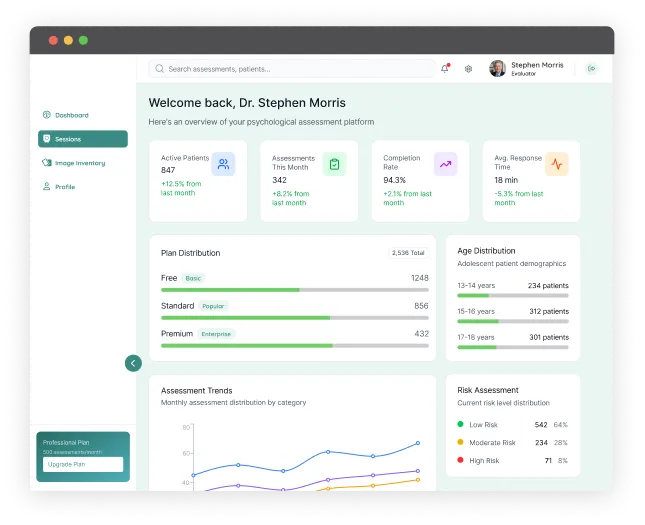The width and height of the screenshot is (645, 525).
Task: Click Stephen Morris profile avatar
Action: [497, 69]
